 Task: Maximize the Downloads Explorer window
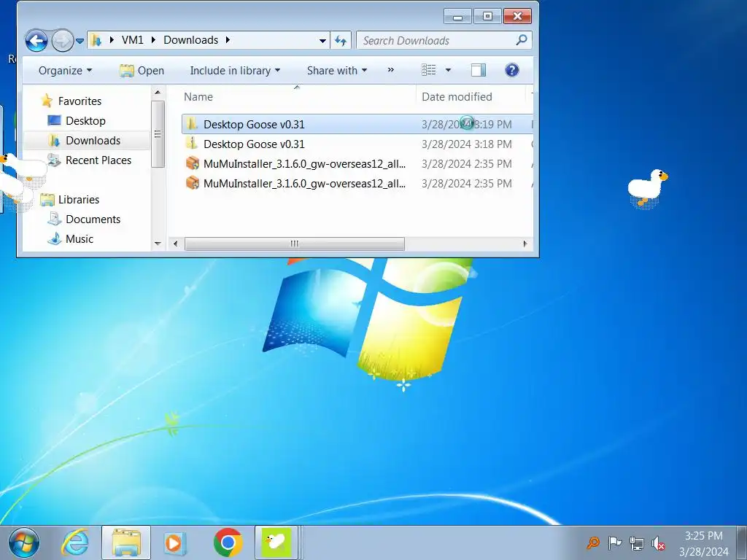pos(487,16)
